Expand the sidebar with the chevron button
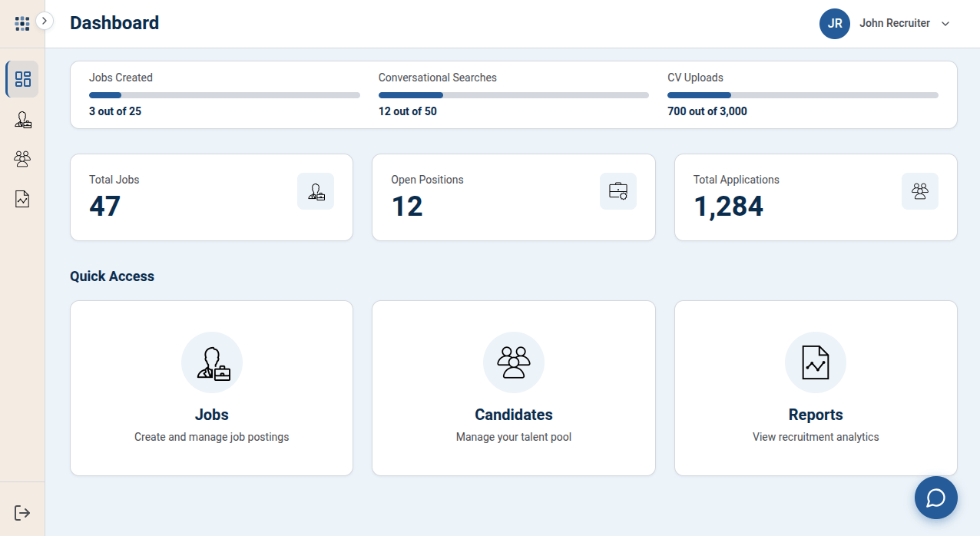The width and height of the screenshot is (980, 536). [45, 21]
